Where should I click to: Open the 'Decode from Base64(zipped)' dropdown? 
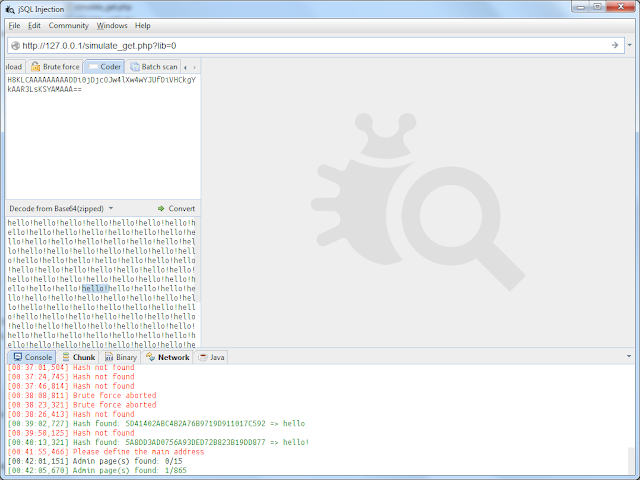coord(61,209)
